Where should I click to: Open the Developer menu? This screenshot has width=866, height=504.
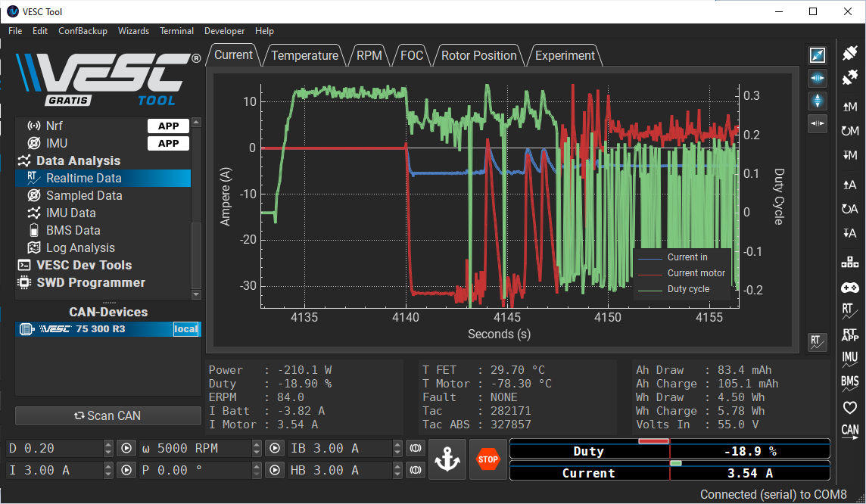tap(224, 31)
